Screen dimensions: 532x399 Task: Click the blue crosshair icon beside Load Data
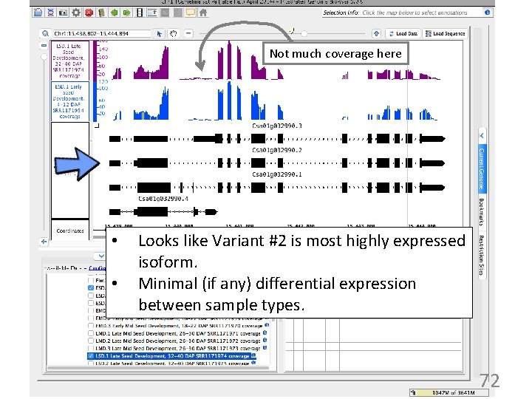(x=376, y=33)
